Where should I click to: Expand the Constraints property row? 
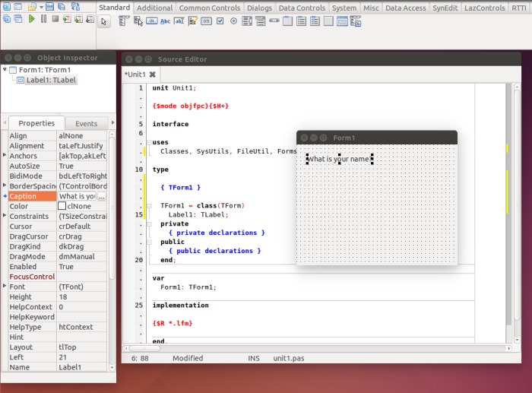tap(5, 216)
